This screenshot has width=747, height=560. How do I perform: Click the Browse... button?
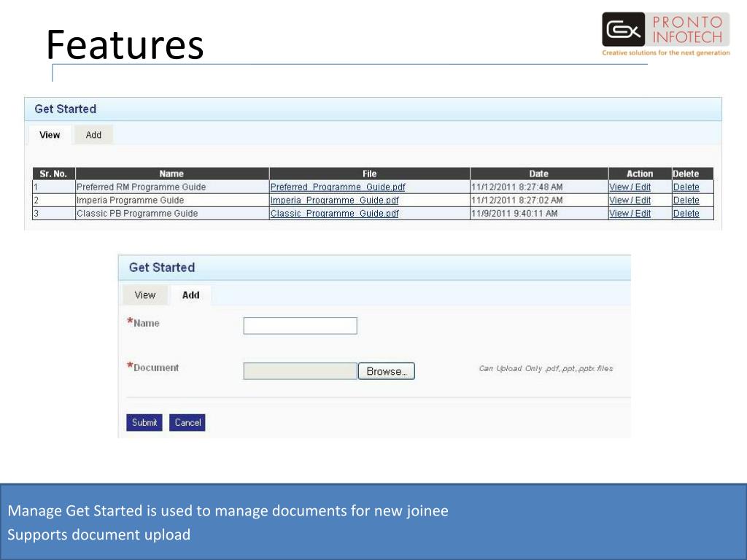(387, 371)
